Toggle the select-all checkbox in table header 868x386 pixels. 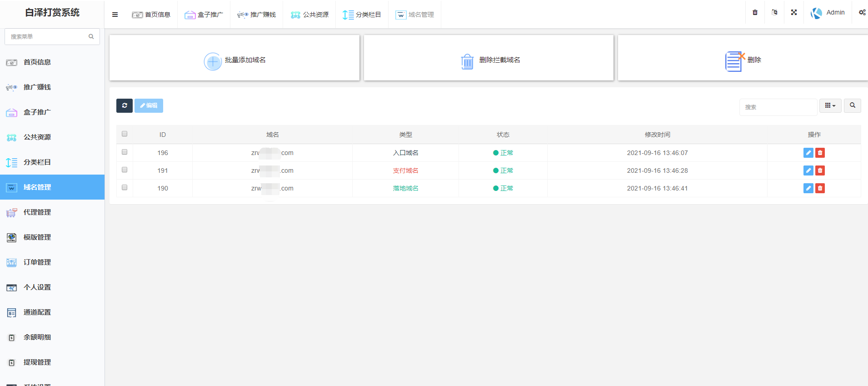tap(125, 134)
